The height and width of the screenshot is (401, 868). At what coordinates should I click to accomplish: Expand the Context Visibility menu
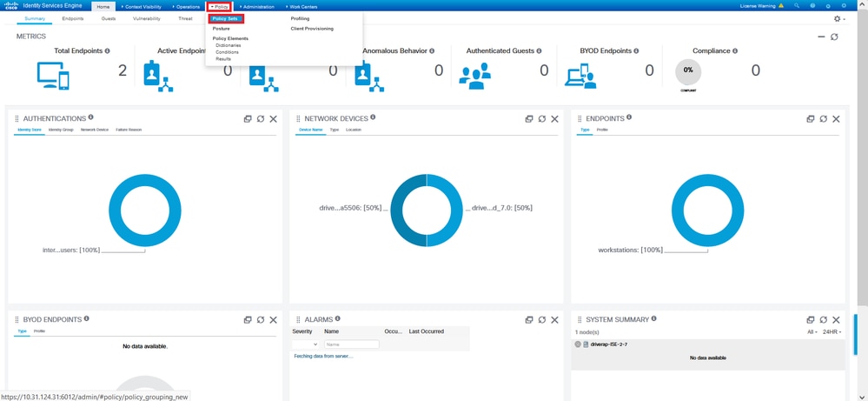[141, 7]
